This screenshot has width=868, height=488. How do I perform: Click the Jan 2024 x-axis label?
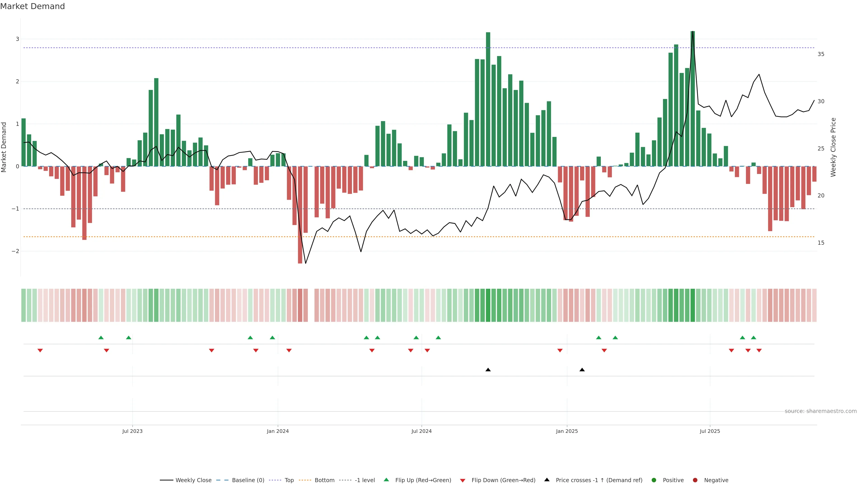coord(278,431)
